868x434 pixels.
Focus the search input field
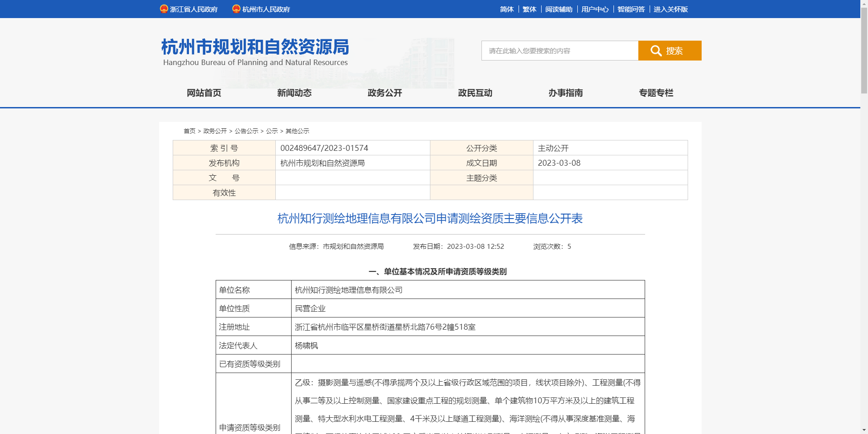tap(560, 51)
